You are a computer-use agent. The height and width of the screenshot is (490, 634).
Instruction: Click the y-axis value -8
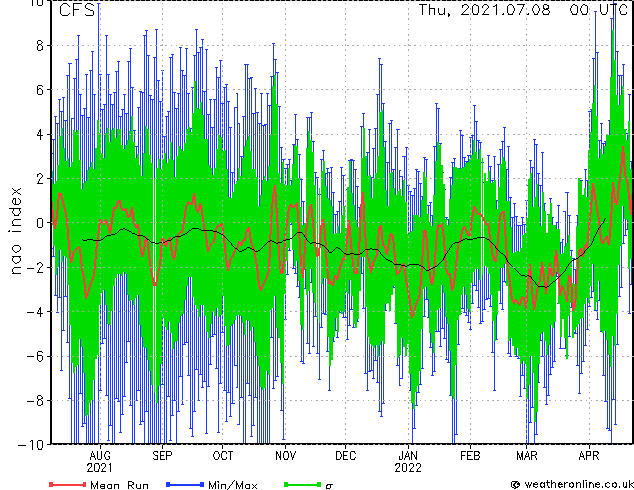click(35, 400)
